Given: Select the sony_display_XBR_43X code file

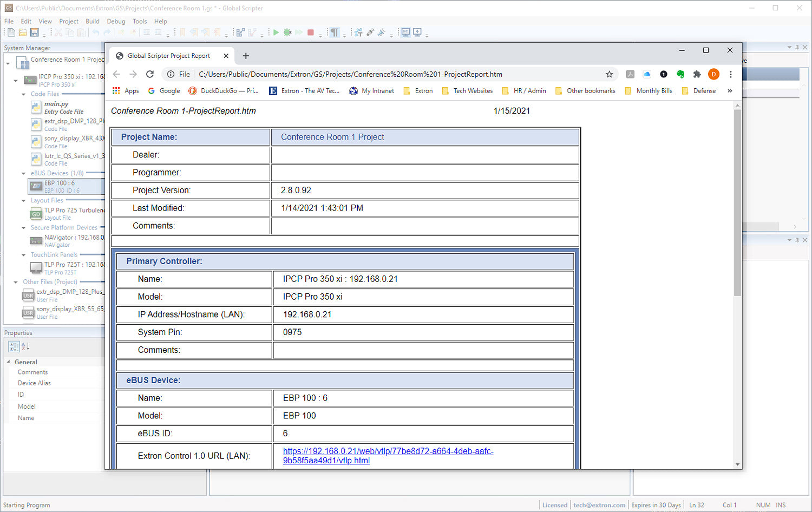Looking at the screenshot, I should click(x=67, y=142).
